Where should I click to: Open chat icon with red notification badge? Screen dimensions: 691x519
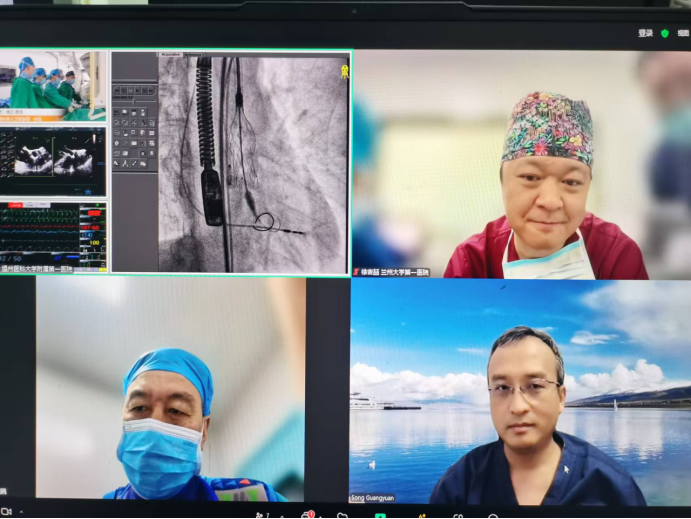[x=308, y=515]
